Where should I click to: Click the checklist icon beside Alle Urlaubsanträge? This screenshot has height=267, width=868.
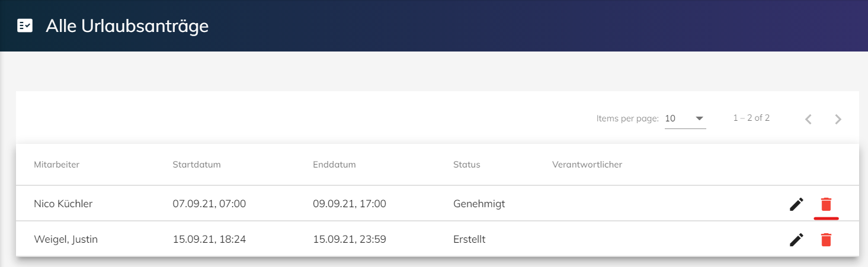point(25,26)
